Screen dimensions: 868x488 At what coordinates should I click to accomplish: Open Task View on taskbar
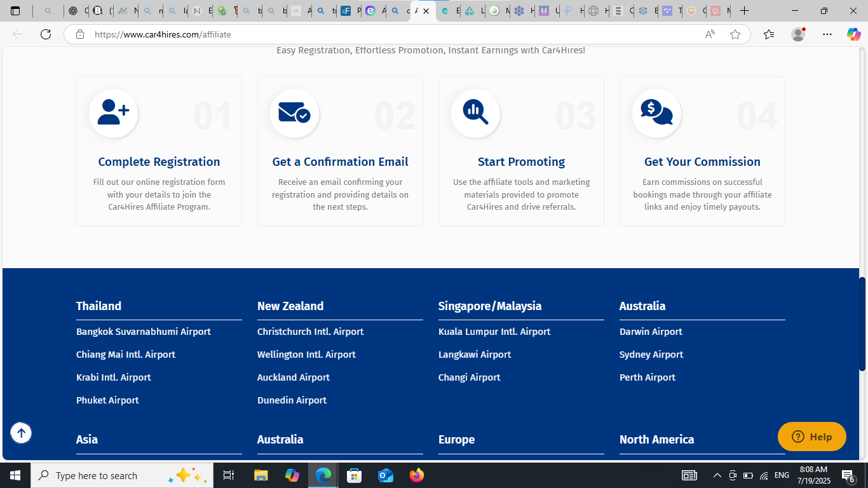[x=229, y=475]
